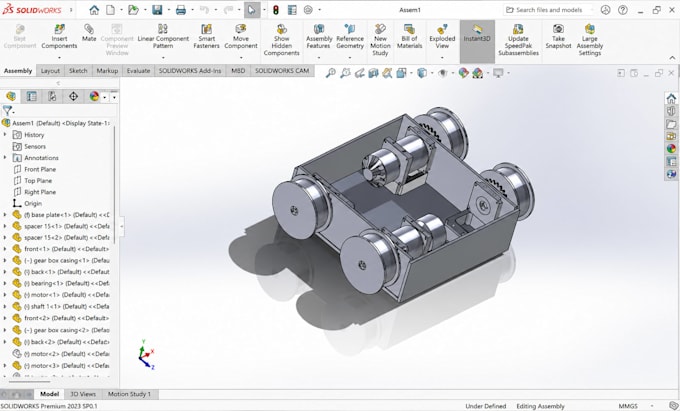Image resolution: width=680 pixels, height=411 pixels.
Task: Create a new document with New icon
Action: pos(111,10)
